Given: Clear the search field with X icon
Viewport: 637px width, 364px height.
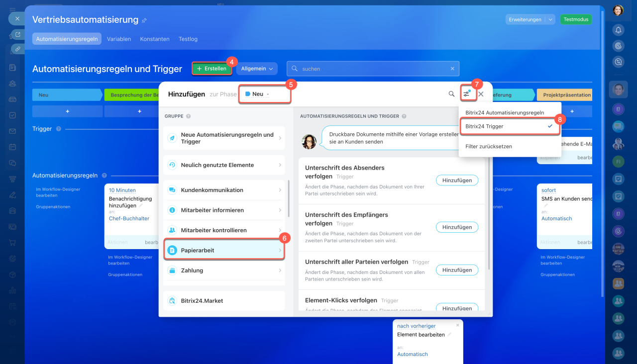Looking at the screenshot, I should [x=452, y=69].
